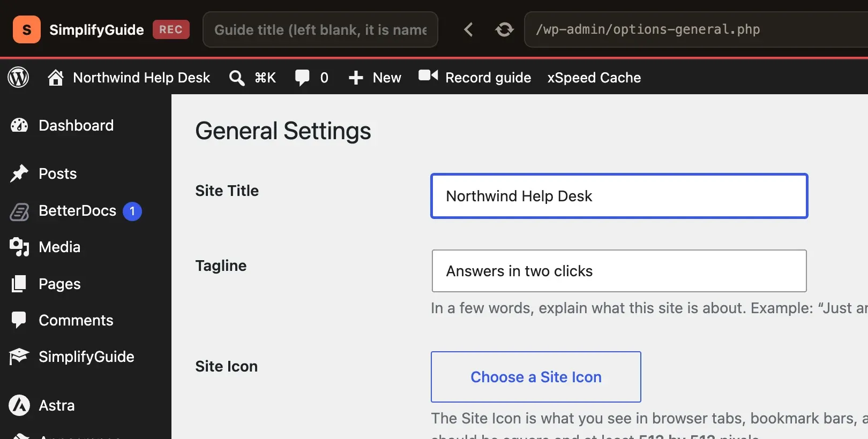Viewport: 868px width, 439px height.
Task: Click the SimplifyGuide brand name text
Action: (96, 29)
